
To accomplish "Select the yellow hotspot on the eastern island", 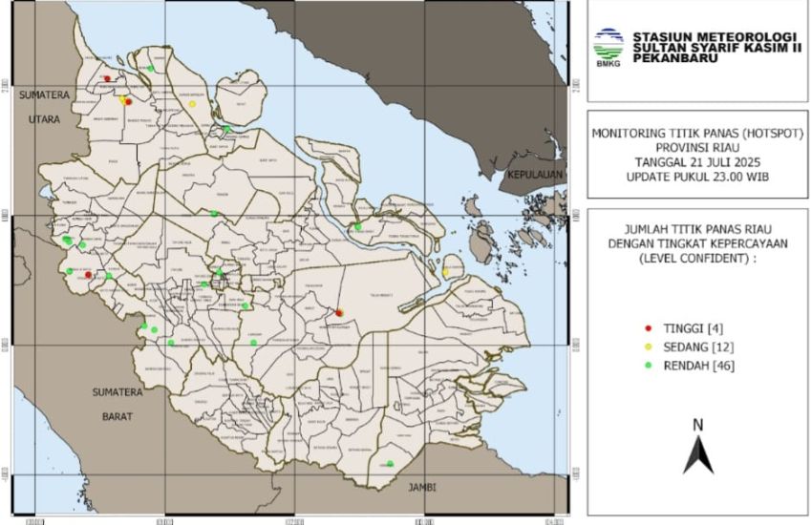I will tap(446, 272).
